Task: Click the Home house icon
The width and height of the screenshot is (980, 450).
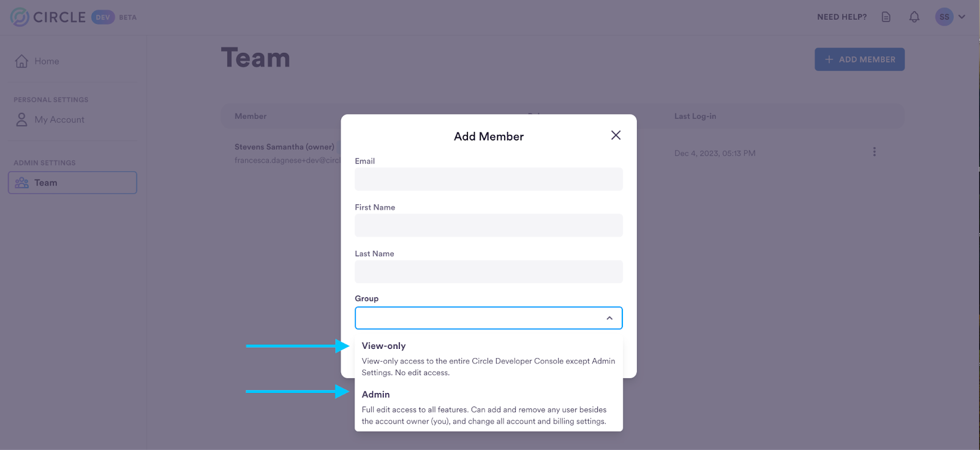Action: click(22, 61)
